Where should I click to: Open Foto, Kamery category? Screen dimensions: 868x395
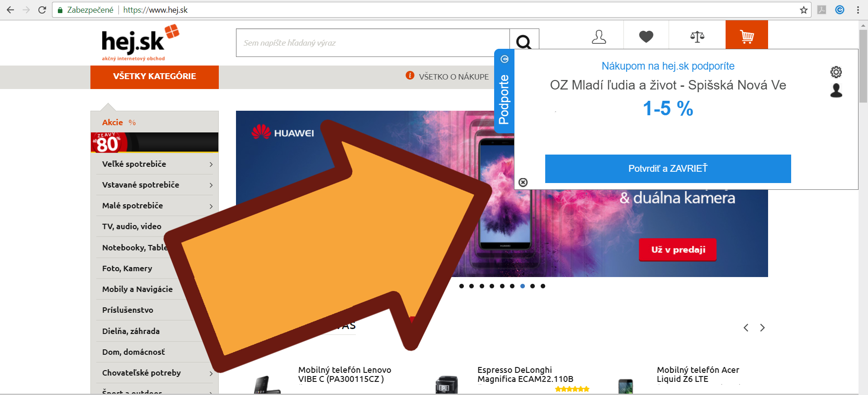127,268
